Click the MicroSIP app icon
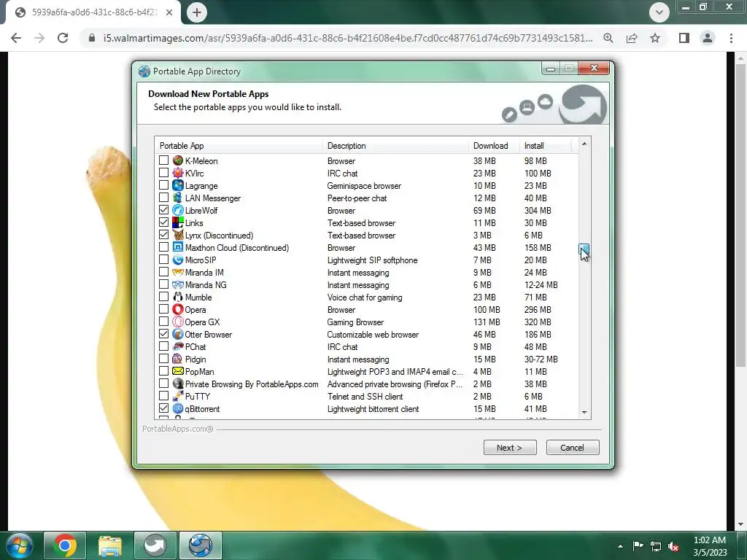747x560 pixels. 178,260
